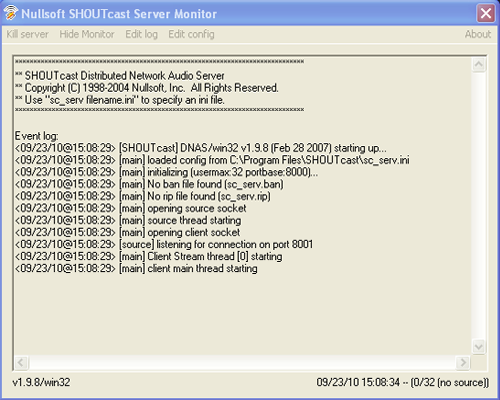The height and width of the screenshot is (400, 500).
Task: Select Hide Monitor from the menu bar
Action: coord(87,34)
